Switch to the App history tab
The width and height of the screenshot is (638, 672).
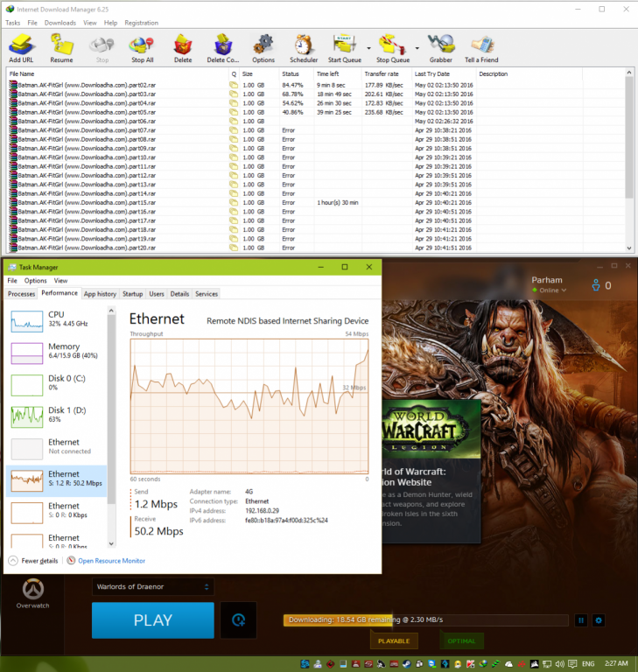[100, 294]
